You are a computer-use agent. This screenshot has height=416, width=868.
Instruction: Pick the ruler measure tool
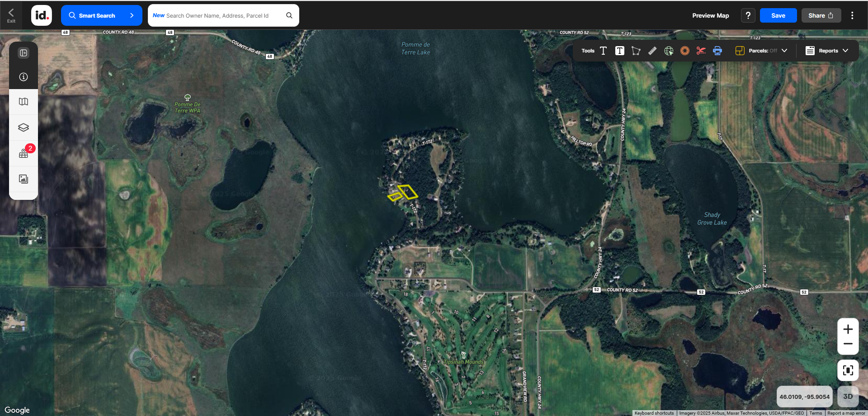click(652, 51)
